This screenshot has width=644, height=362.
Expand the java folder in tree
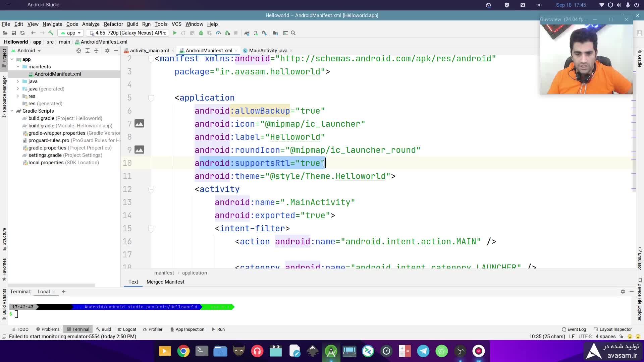pyautogui.click(x=18, y=81)
